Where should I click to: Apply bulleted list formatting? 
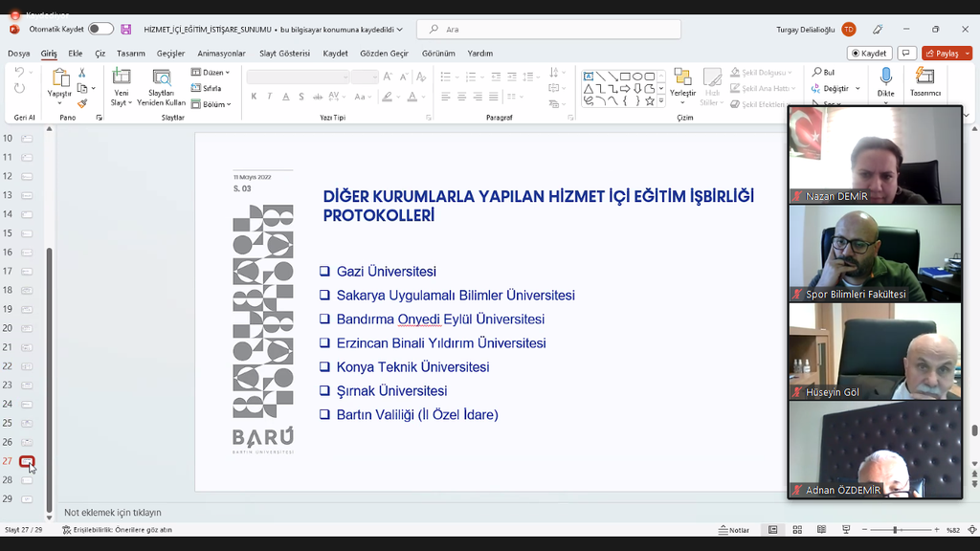point(446,77)
